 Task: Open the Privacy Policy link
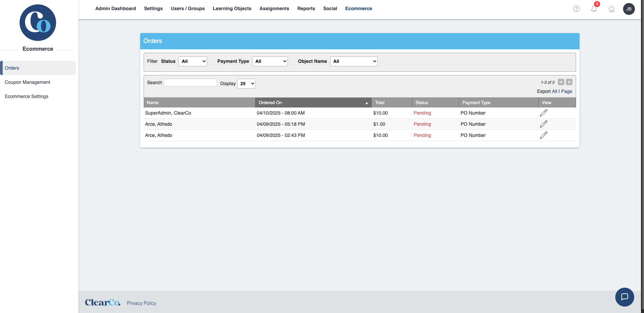click(142, 303)
